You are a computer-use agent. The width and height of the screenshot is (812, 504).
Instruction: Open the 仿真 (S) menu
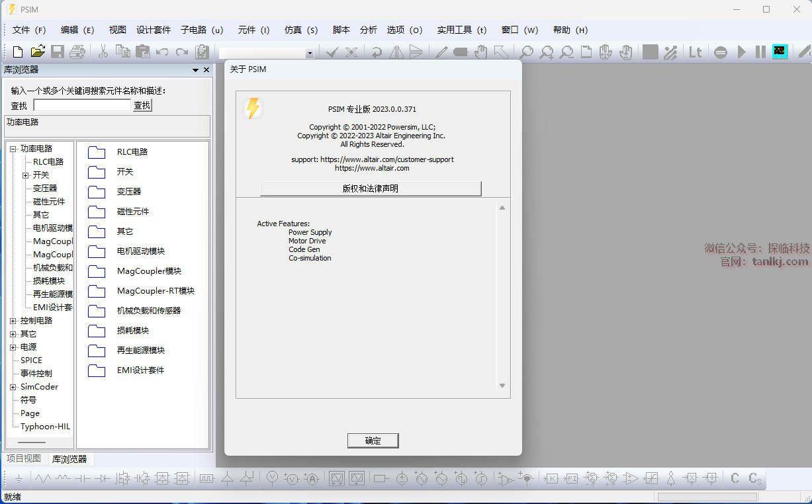point(301,30)
